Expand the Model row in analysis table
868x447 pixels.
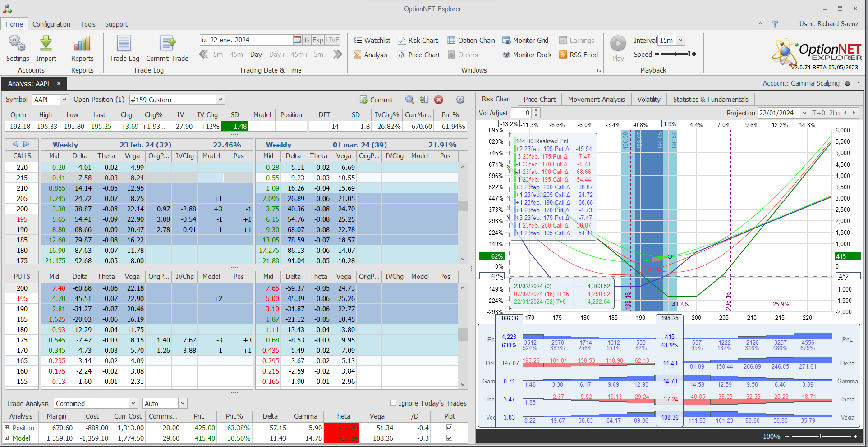pos(6,438)
